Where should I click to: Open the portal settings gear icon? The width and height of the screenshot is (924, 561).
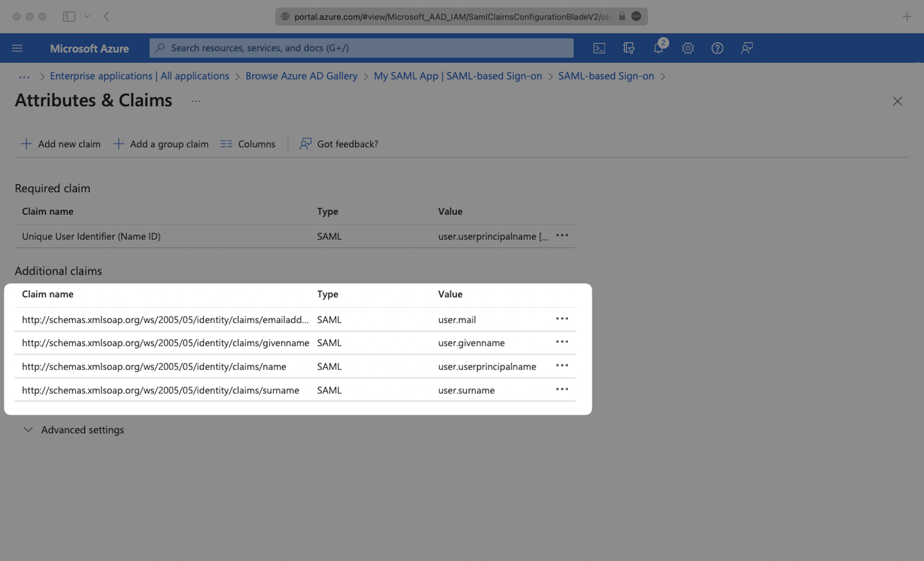(687, 48)
